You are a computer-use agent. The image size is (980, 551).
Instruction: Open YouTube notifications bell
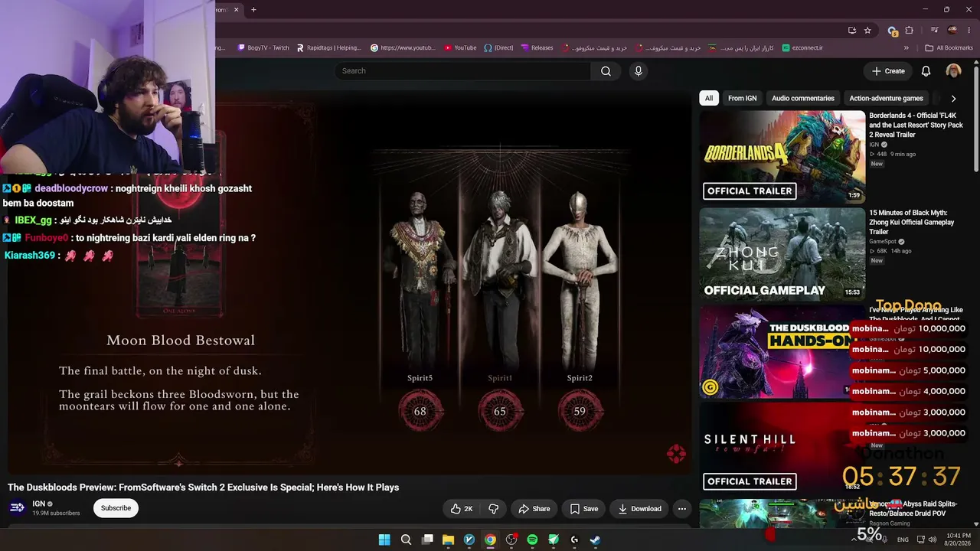point(926,71)
